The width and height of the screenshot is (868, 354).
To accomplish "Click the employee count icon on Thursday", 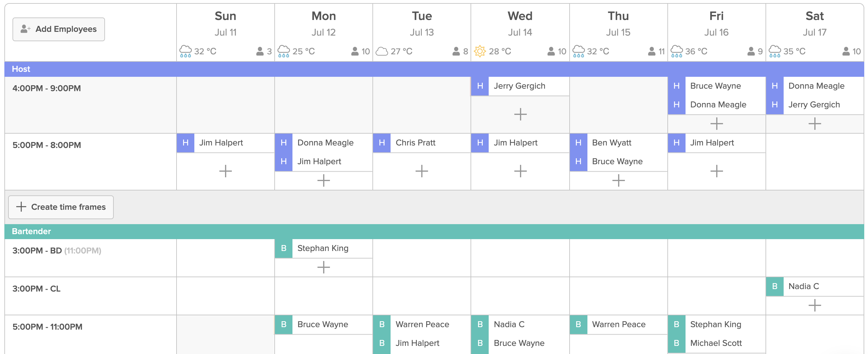I will [651, 51].
